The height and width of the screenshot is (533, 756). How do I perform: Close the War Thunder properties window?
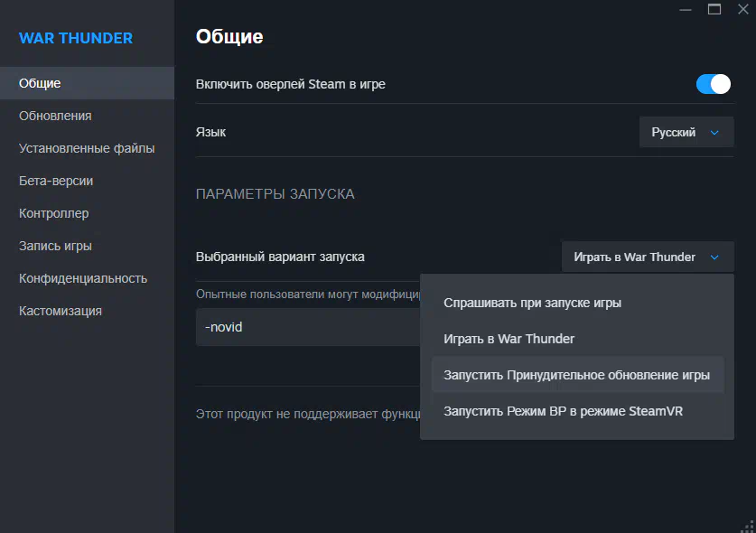[x=742, y=9]
